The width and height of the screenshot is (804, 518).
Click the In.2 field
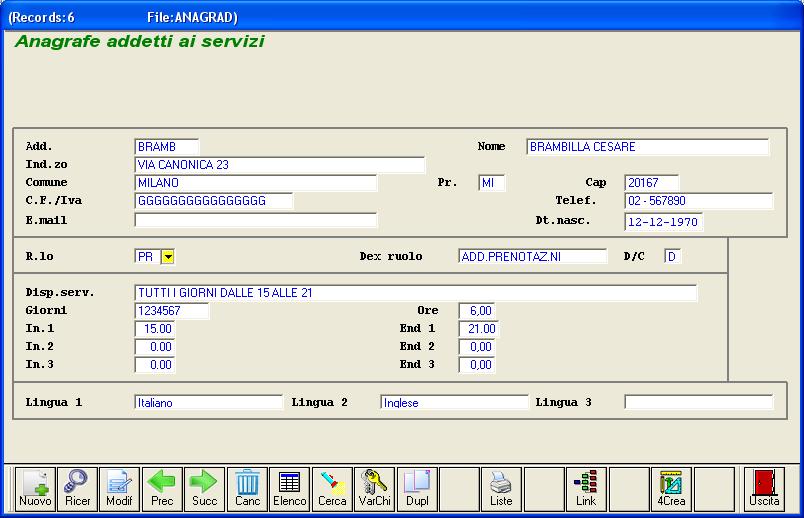pyautogui.click(x=155, y=347)
